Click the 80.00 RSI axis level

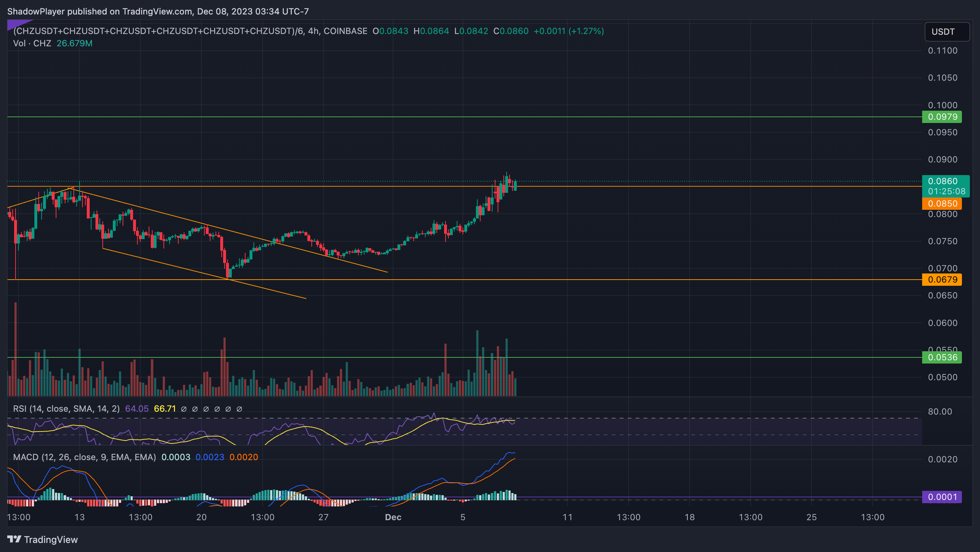[939, 412]
